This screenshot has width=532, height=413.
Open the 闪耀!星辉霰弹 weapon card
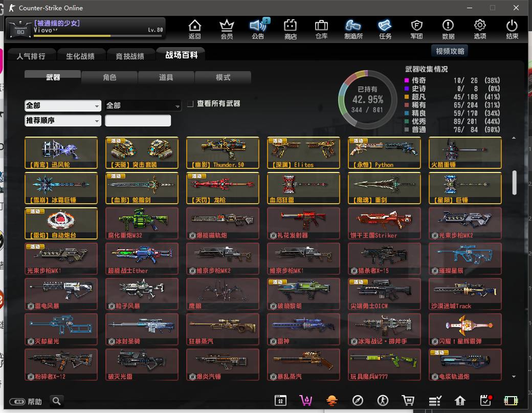point(465,329)
